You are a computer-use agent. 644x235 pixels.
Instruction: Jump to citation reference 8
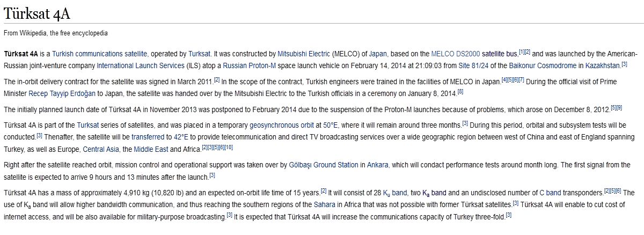point(460,92)
